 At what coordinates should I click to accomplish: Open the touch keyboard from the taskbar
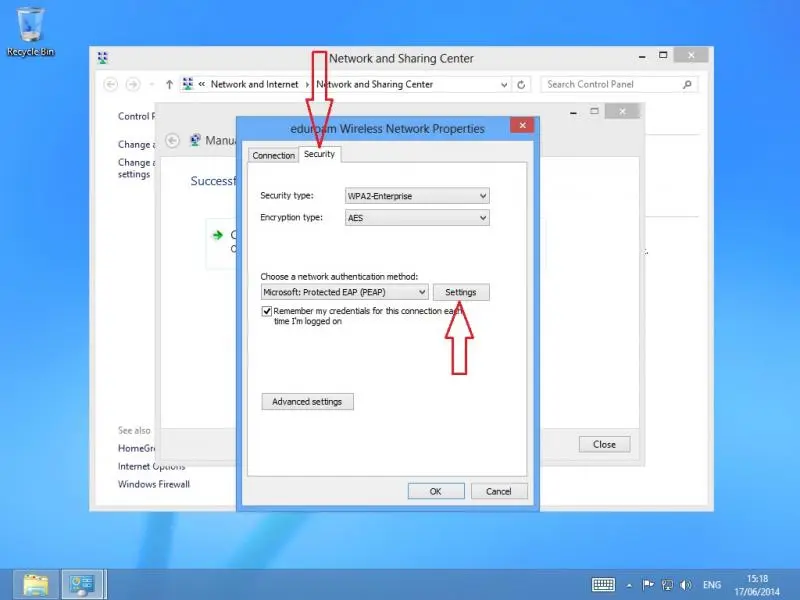pyautogui.click(x=603, y=584)
